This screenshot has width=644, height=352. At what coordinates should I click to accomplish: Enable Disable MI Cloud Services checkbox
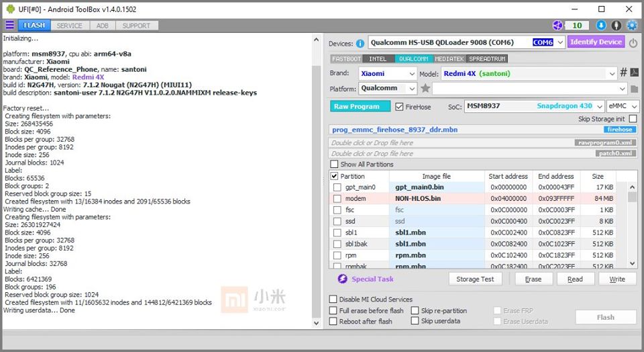tap(333, 299)
